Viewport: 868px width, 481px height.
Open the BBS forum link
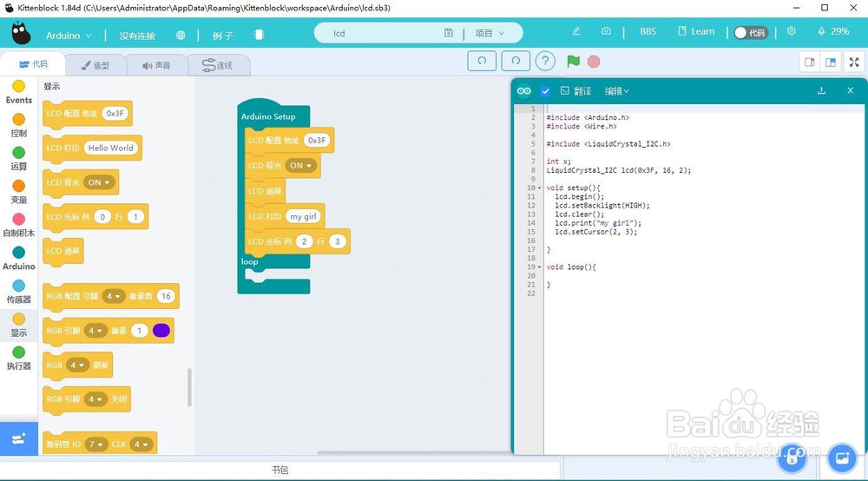tap(648, 31)
